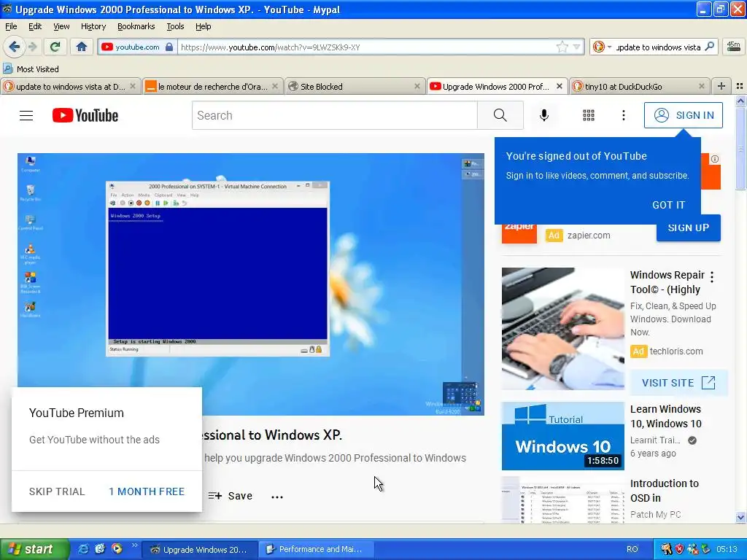
Task: Open the Edit menu
Action: [x=35, y=26]
